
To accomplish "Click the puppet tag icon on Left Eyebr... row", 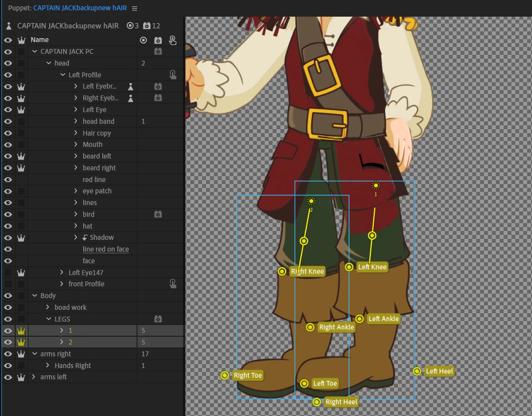I will pos(131,87).
